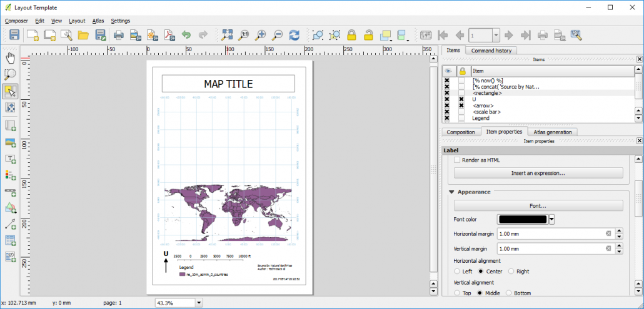
Task: Unlock all items
Action: pyautogui.click(x=369, y=35)
